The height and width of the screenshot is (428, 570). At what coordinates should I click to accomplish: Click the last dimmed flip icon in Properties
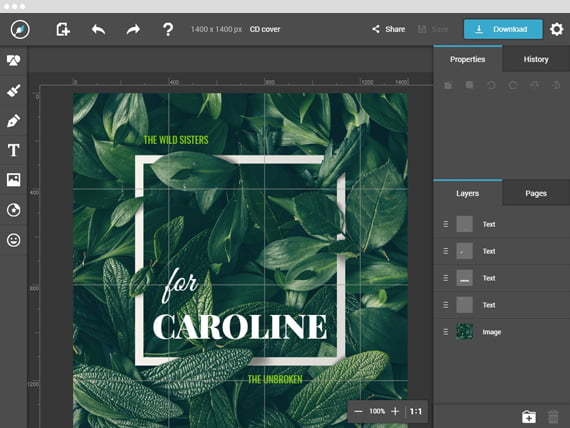pyautogui.click(x=556, y=85)
